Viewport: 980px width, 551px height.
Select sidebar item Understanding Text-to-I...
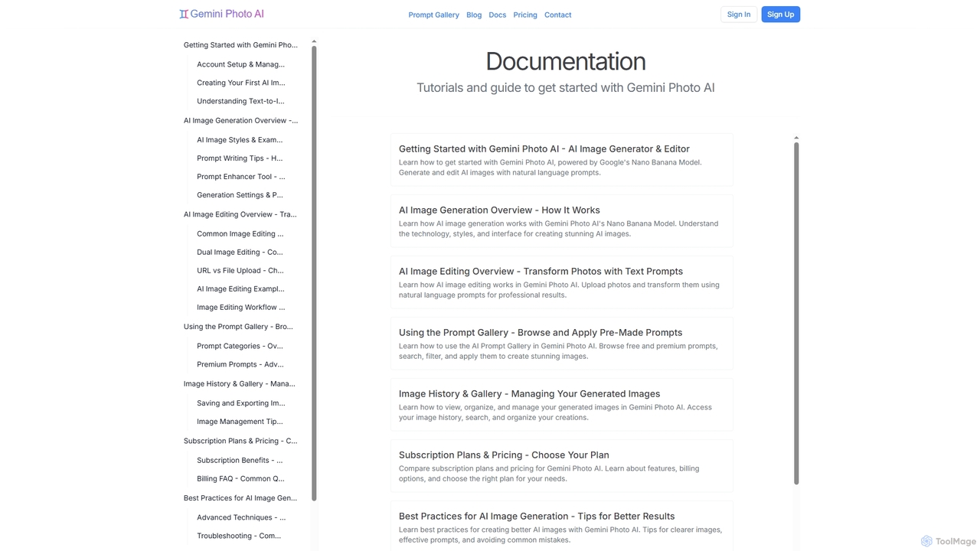(240, 101)
